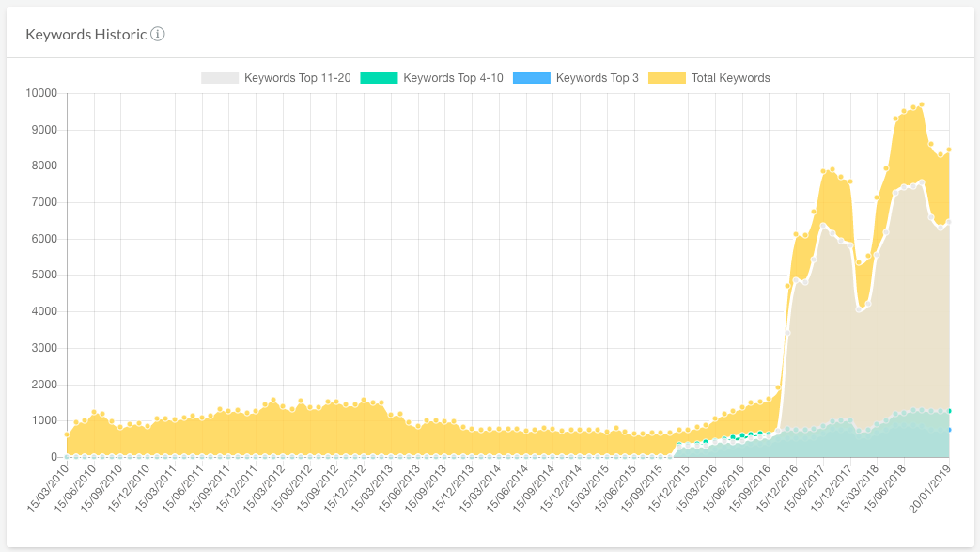The height and width of the screenshot is (552, 980).
Task: Click the 15/03/2010 x-axis date label
Action: coord(48,489)
